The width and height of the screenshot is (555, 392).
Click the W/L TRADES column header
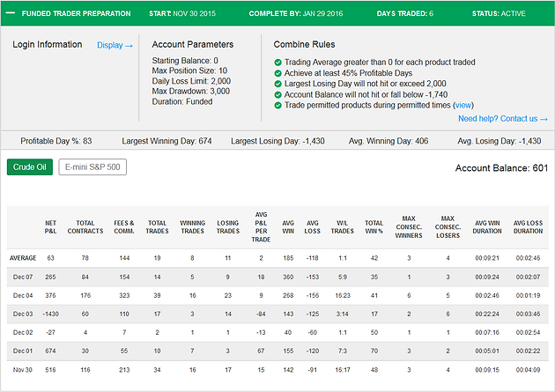(x=343, y=227)
